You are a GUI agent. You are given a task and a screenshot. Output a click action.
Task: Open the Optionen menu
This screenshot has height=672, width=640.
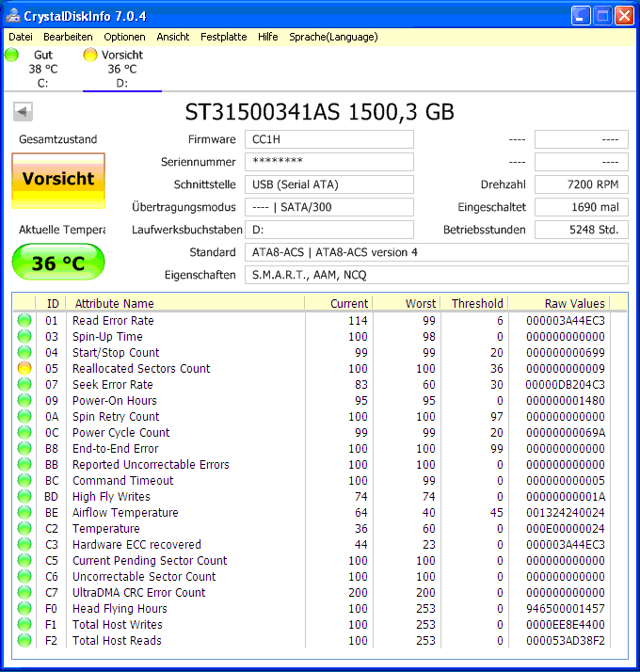(124, 37)
